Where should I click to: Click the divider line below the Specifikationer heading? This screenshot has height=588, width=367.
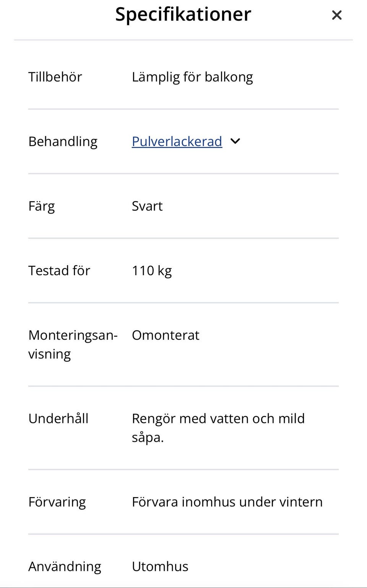(x=183, y=40)
